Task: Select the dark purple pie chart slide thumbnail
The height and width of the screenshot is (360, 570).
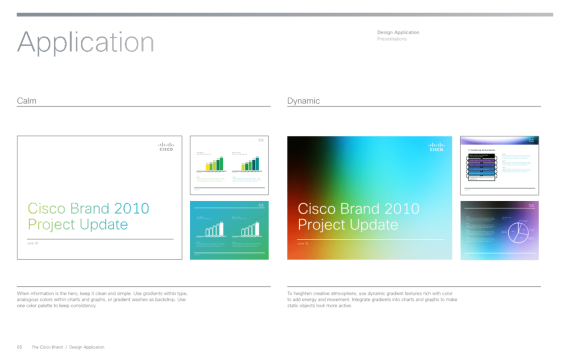Action: pyautogui.click(x=499, y=230)
